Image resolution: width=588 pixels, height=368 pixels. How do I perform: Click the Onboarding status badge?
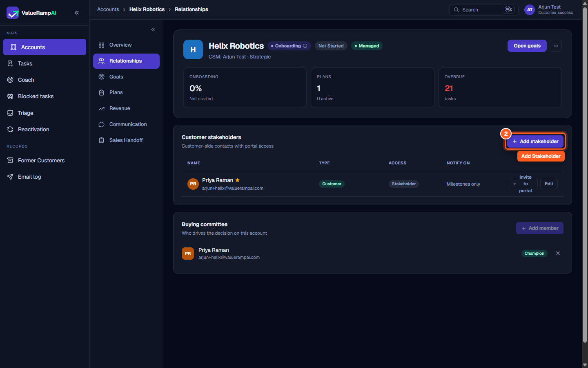(289, 46)
